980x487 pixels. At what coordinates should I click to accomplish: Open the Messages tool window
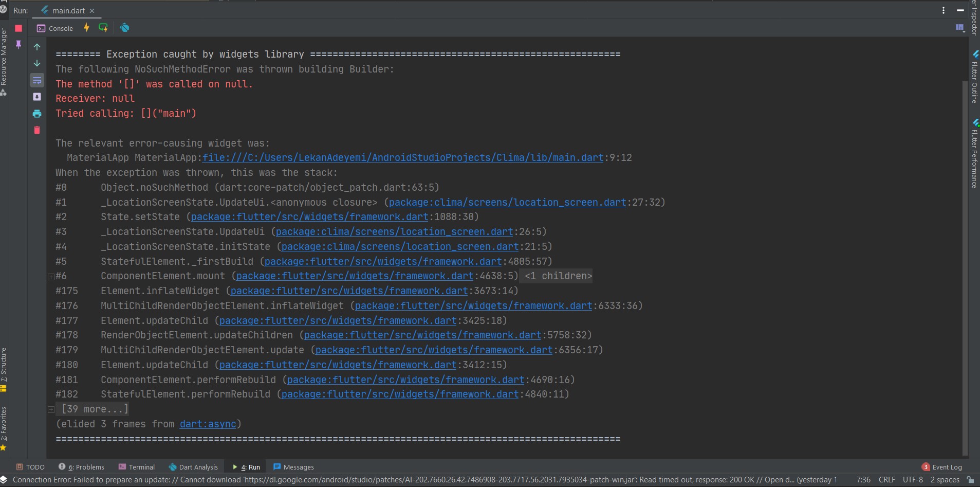293,467
